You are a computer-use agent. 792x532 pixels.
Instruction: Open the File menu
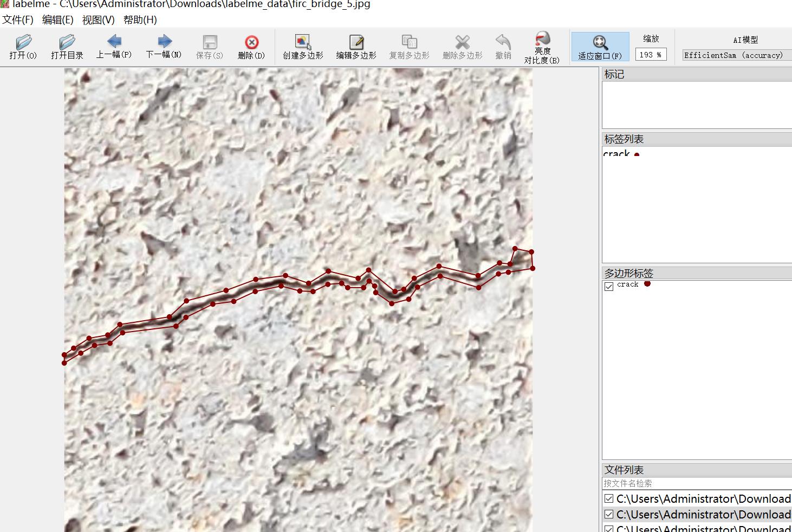18,20
